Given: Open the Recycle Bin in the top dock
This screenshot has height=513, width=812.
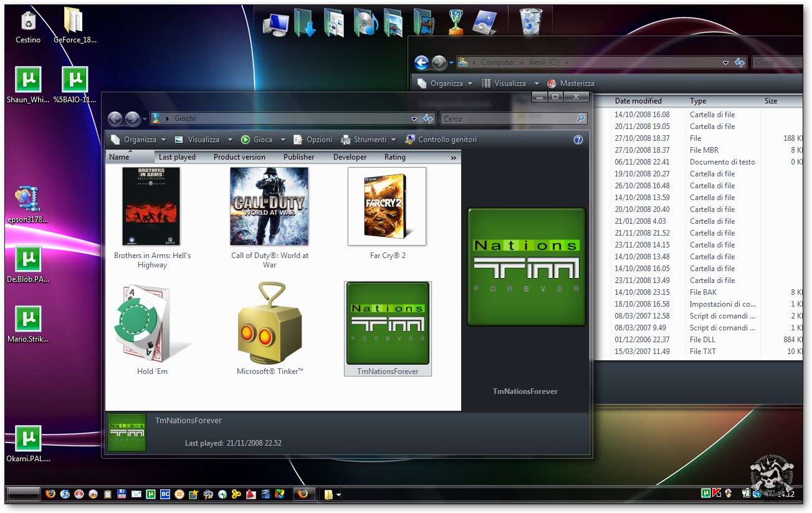Looking at the screenshot, I should (x=530, y=22).
